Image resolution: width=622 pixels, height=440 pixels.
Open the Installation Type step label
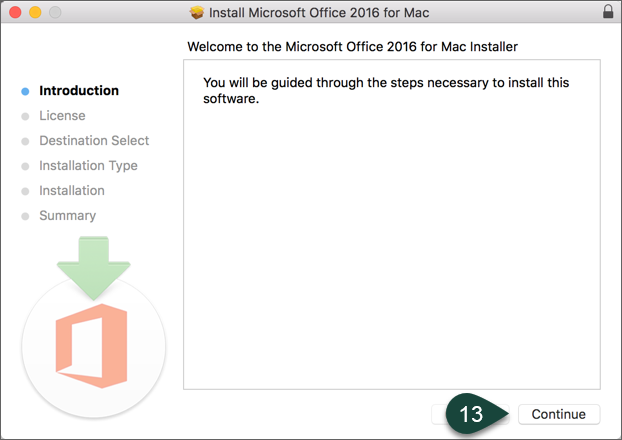click(88, 166)
